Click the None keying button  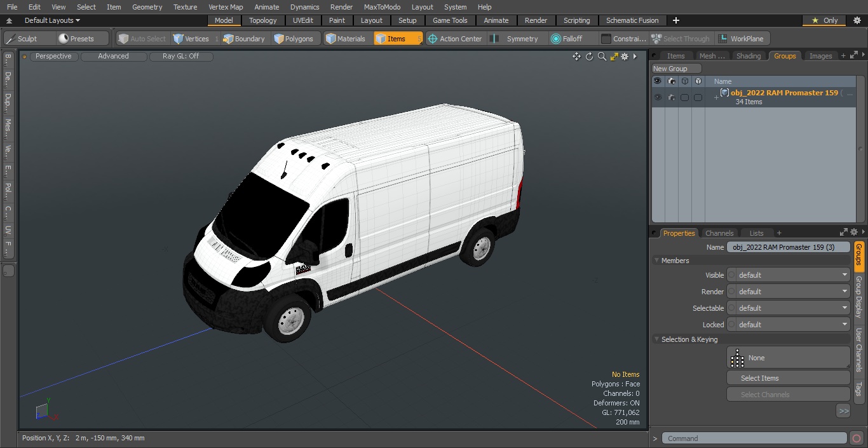(x=788, y=358)
